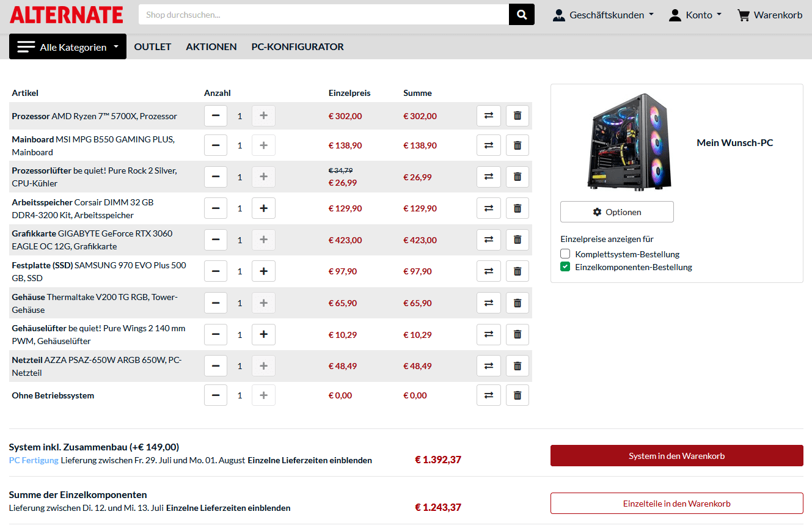The width and height of the screenshot is (812, 528).
Task: Click the search magnifier button
Action: tap(522, 15)
